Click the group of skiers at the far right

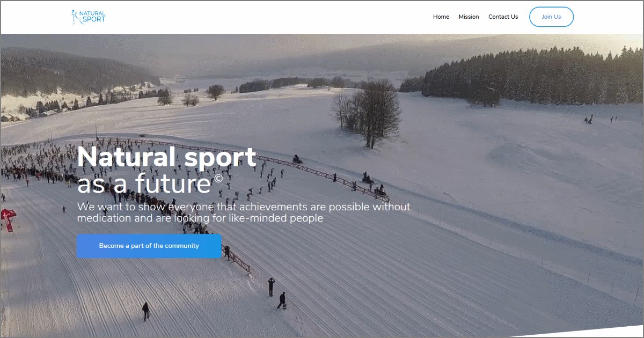(x=600, y=119)
